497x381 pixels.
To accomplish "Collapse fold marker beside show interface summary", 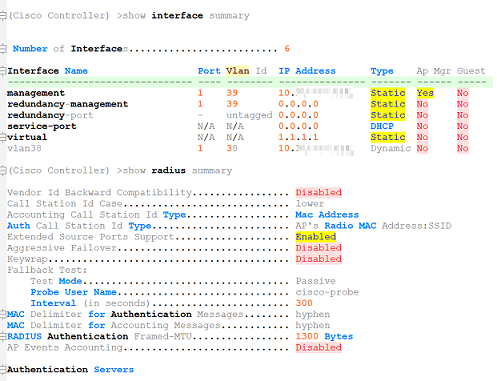I will pyautogui.click(x=3, y=15).
